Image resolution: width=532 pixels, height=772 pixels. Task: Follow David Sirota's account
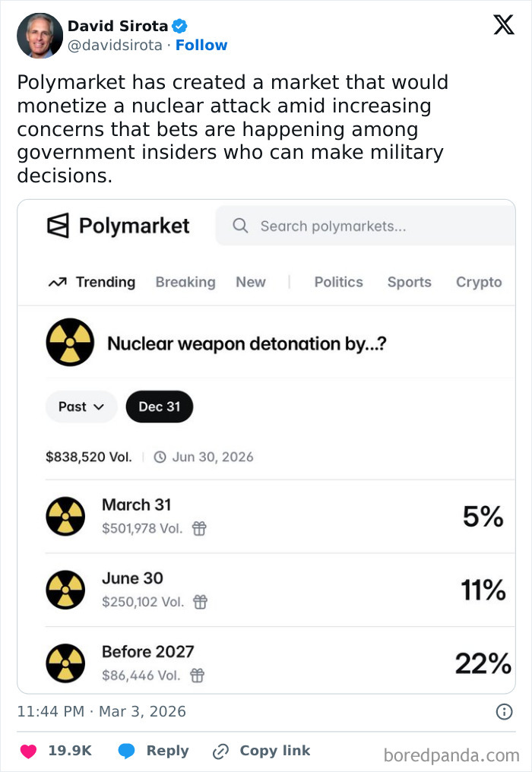tap(201, 45)
